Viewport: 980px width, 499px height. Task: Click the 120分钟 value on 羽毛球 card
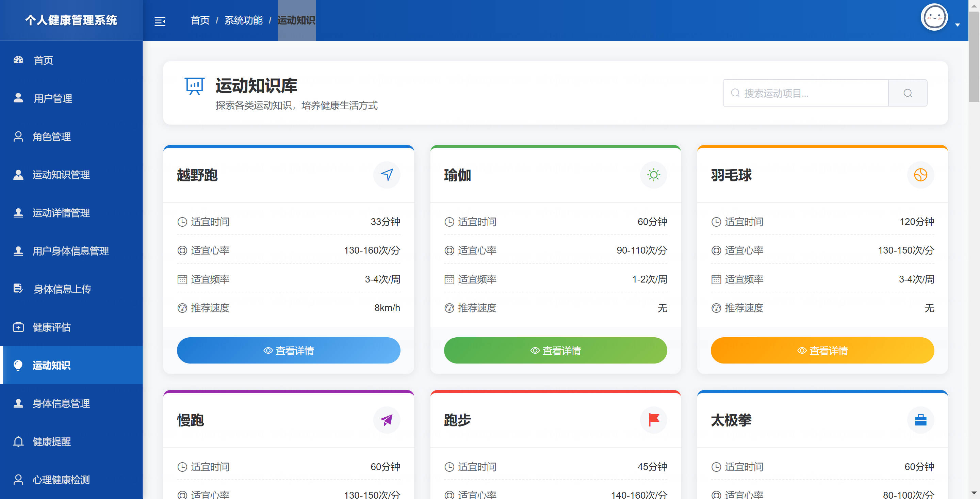click(916, 222)
